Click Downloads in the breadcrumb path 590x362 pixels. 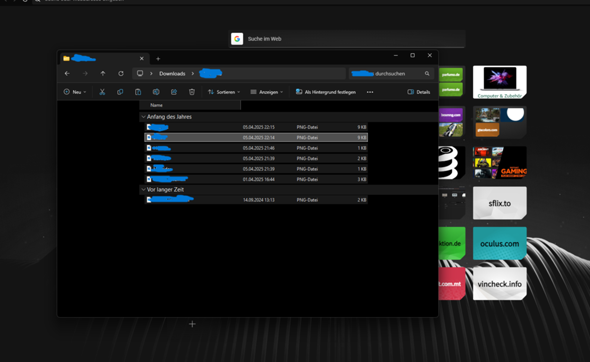click(x=172, y=73)
